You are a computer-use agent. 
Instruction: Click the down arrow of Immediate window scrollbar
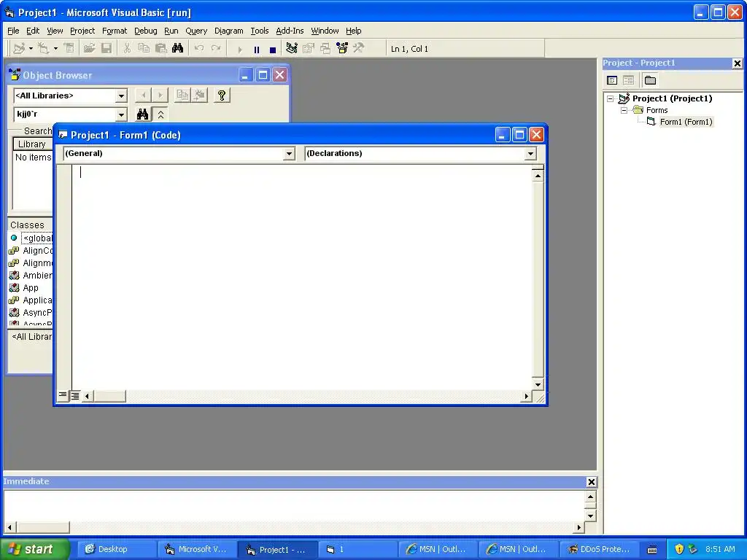590,516
